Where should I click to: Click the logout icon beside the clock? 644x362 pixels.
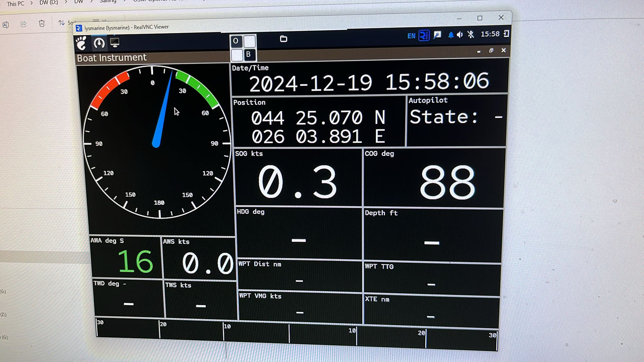tap(506, 34)
